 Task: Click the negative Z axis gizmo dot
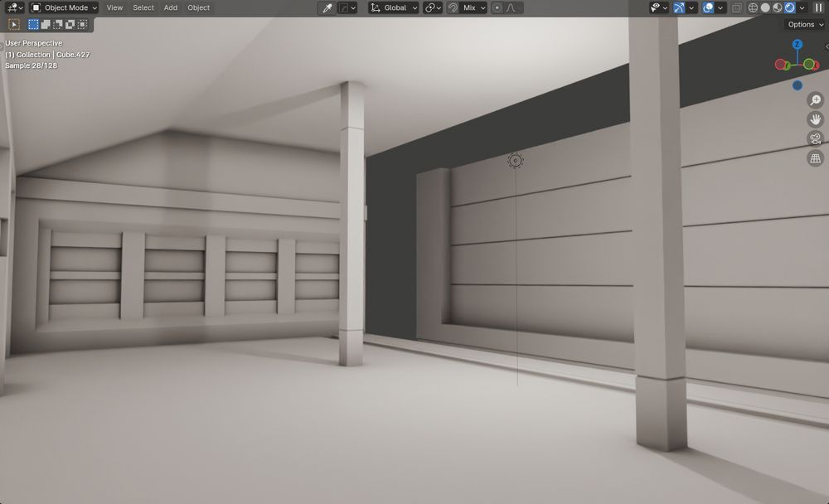(797, 85)
